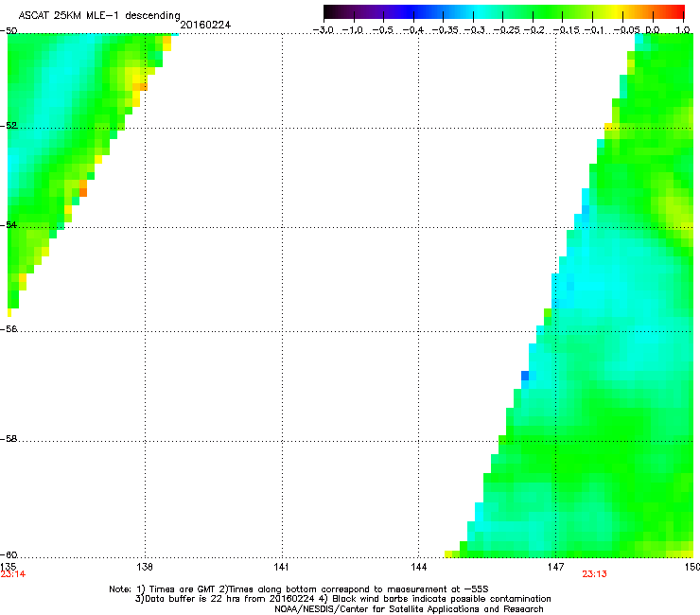Viewport: 700px width, 615px height.
Task: Click the -0.4 colorbar tick label
Action: (x=413, y=30)
